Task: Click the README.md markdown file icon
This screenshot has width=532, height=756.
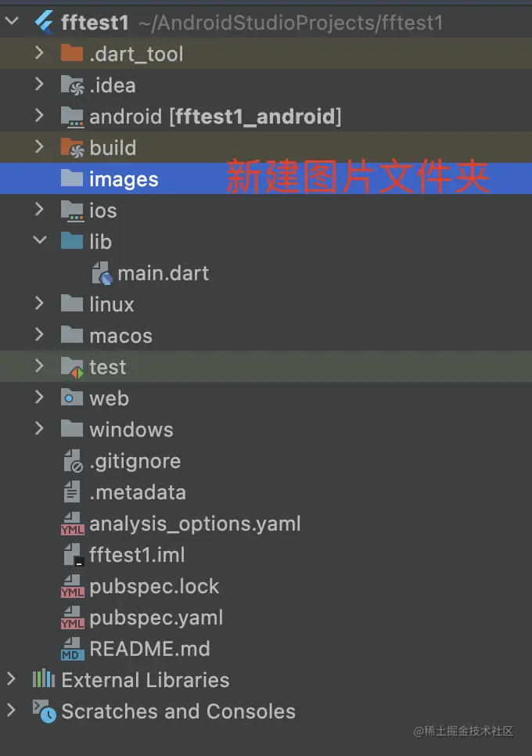Action: point(72,649)
